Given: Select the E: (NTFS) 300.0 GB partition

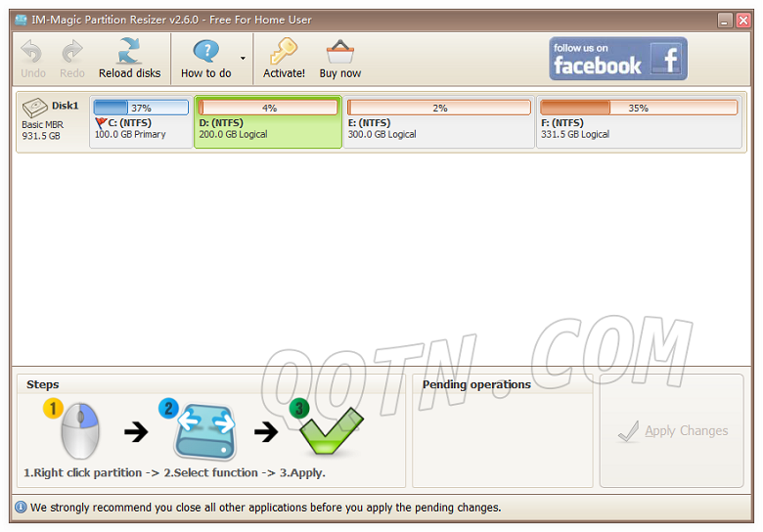Looking at the screenshot, I should tap(438, 130).
